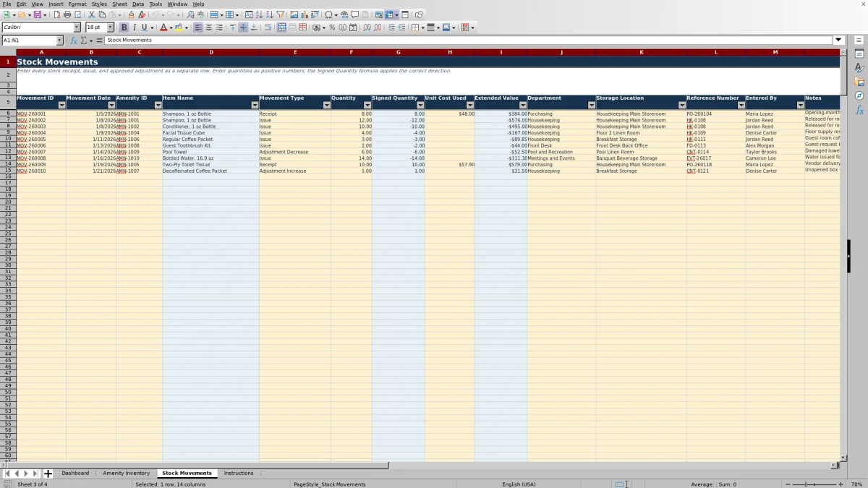868x488 pixels.
Task: Click the Clear Direct Formatting icon
Action: pos(142,14)
